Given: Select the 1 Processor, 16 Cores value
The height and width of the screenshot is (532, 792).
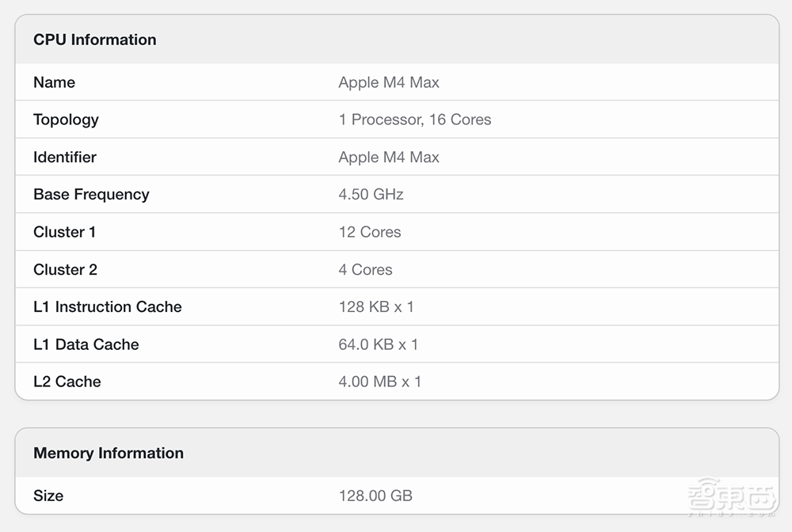Looking at the screenshot, I should tap(414, 120).
